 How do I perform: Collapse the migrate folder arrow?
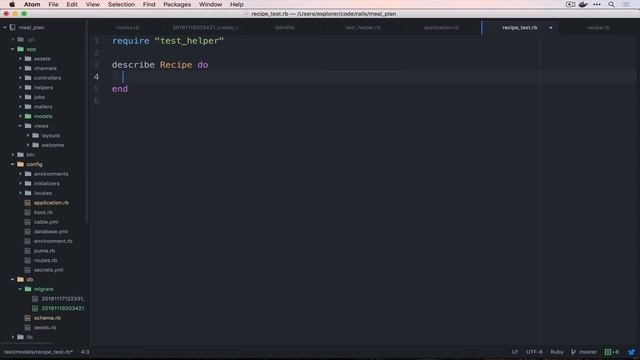tap(20, 289)
